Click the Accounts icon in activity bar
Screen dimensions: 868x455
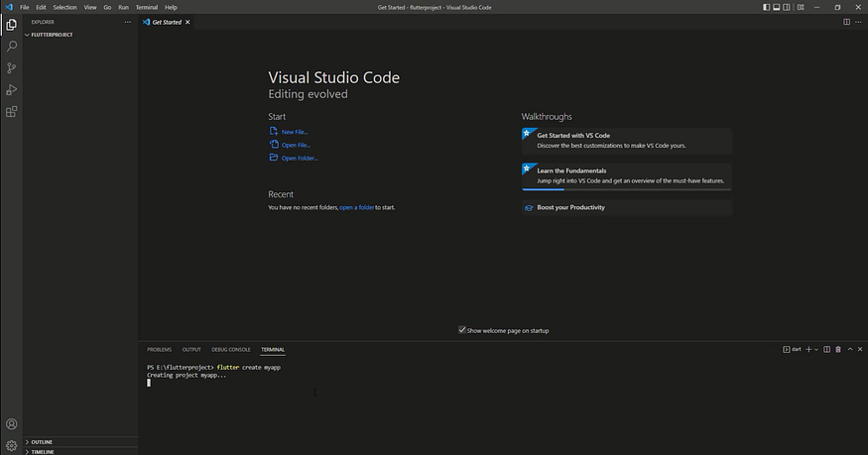tap(12, 424)
